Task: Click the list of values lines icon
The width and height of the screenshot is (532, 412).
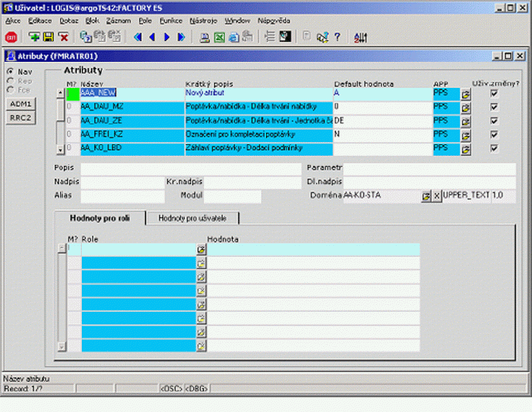Action: pyautogui.click(x=270, y=36)
